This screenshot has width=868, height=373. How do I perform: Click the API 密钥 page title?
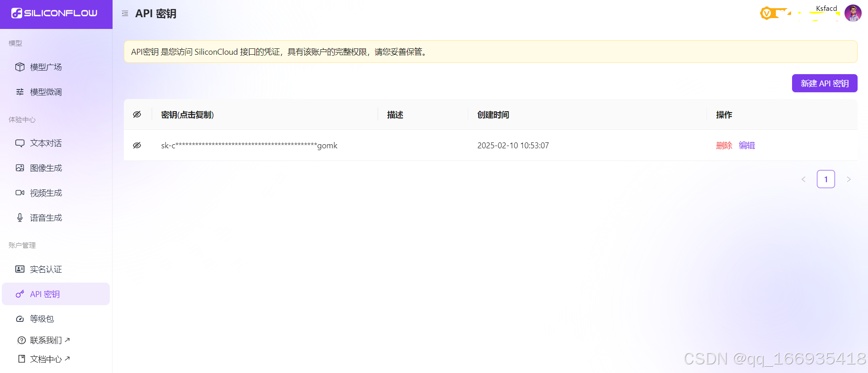click(156, 14)
